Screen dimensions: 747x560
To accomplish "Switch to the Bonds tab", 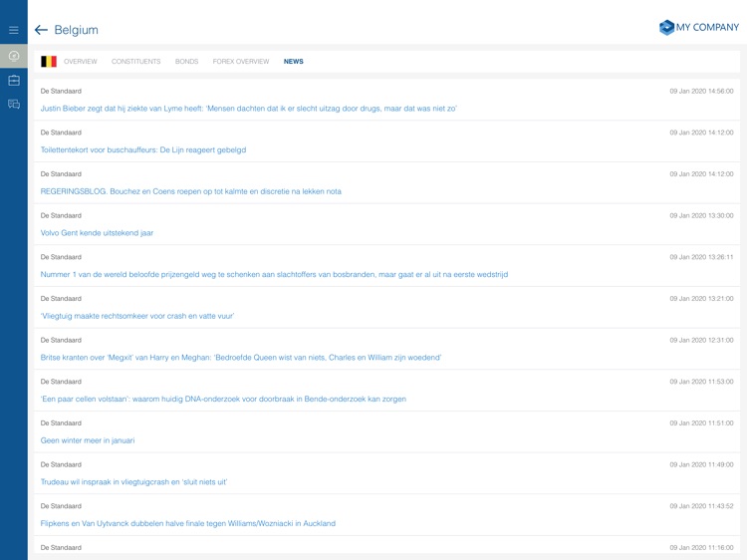I will tap(186, 62).
